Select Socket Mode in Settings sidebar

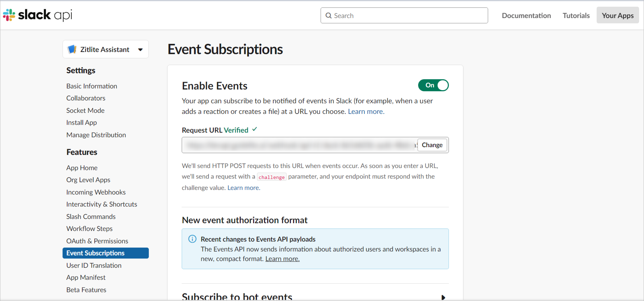pyautogui.click(x=85, y=110)
